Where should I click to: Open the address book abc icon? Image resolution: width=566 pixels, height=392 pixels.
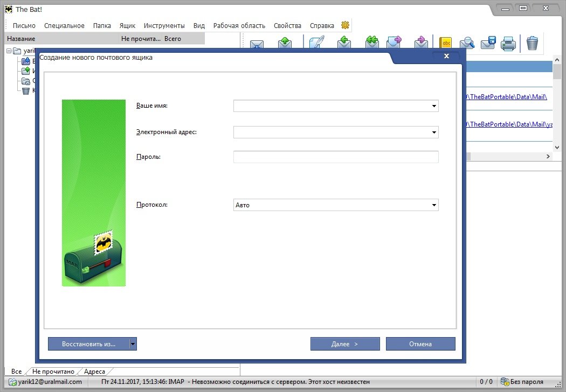(446, 43)
